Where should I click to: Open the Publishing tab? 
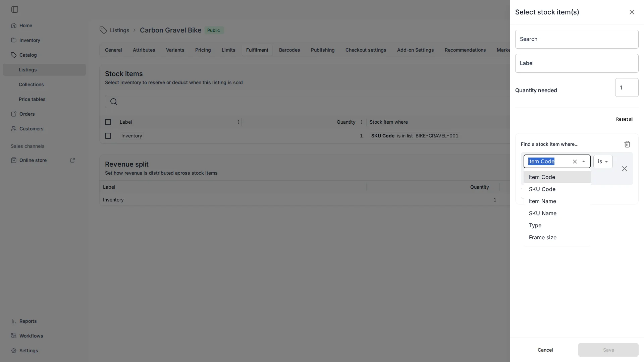tap(323, 50)
